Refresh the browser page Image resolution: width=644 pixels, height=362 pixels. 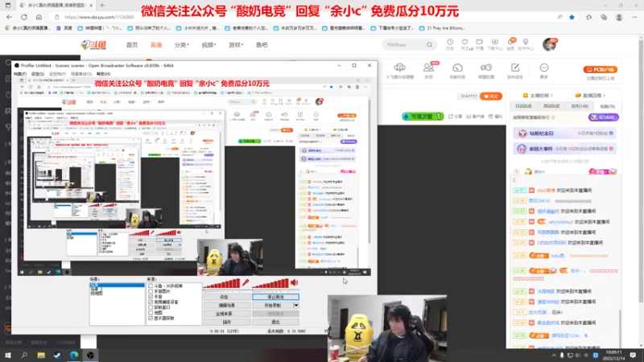pos(24,17)
